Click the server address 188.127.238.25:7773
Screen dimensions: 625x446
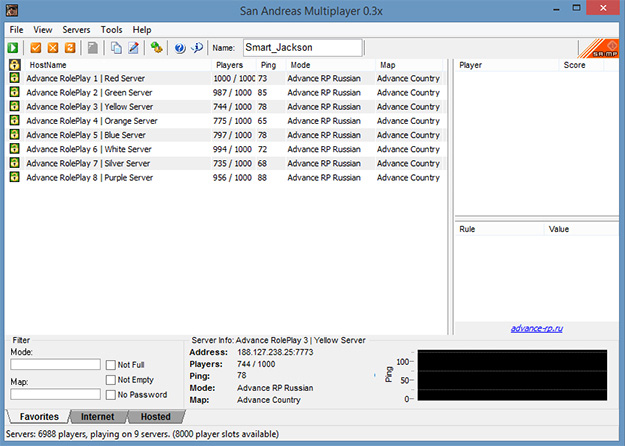(x=275, y=352)
